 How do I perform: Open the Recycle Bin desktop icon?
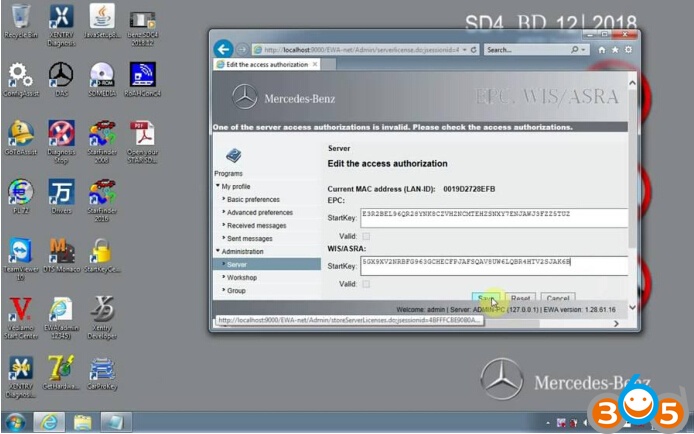click(x=20, y=21)
